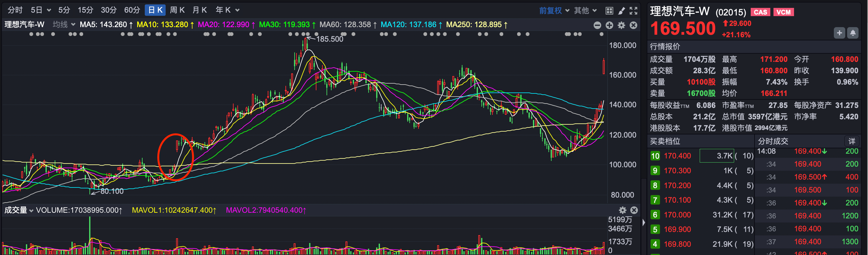The image size is (868, 255).
Task: Click the 3.7K order size box
Action: (x=717, y=156)
